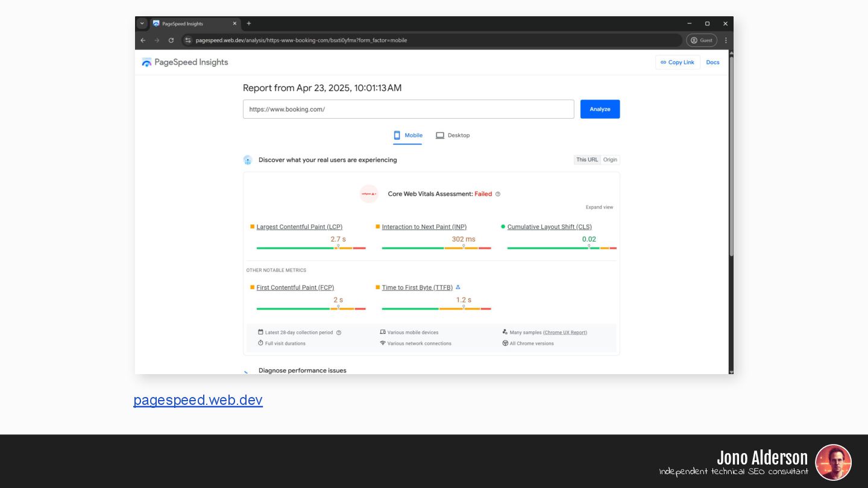Click the page vertical scrollbar
The image size is (868, 488).
[x=731, y=155]
